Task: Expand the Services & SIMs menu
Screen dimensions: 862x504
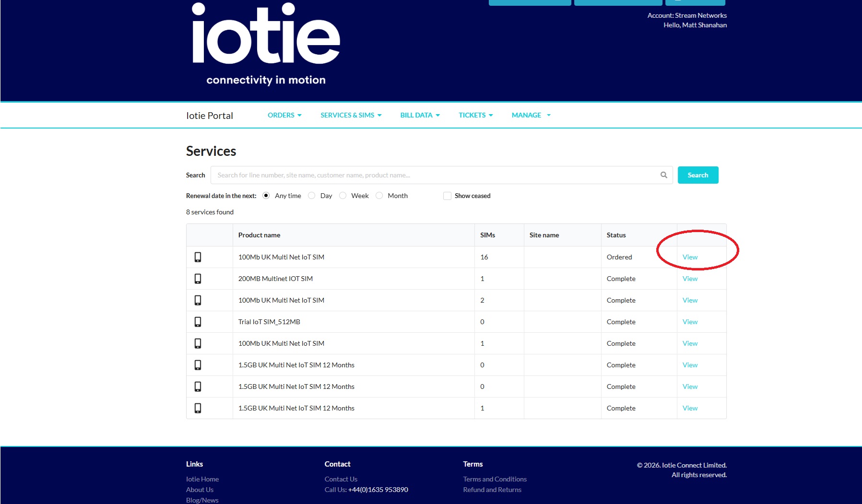Action: (x=350, y=115)
